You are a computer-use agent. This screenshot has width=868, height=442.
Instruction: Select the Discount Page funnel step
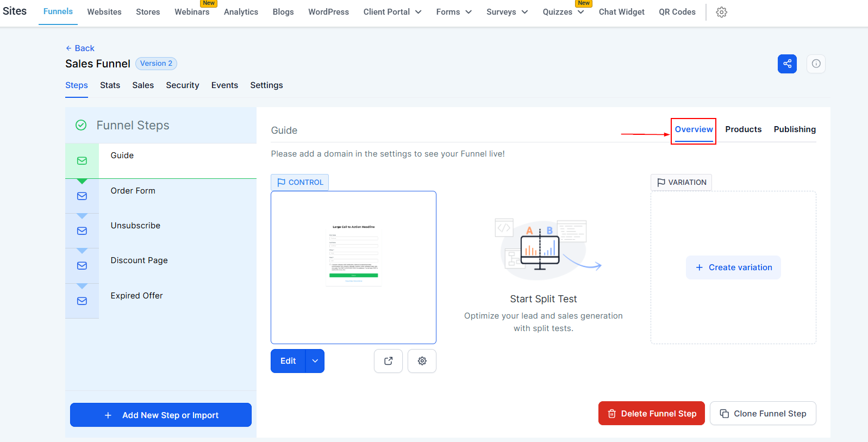[161, 266]
